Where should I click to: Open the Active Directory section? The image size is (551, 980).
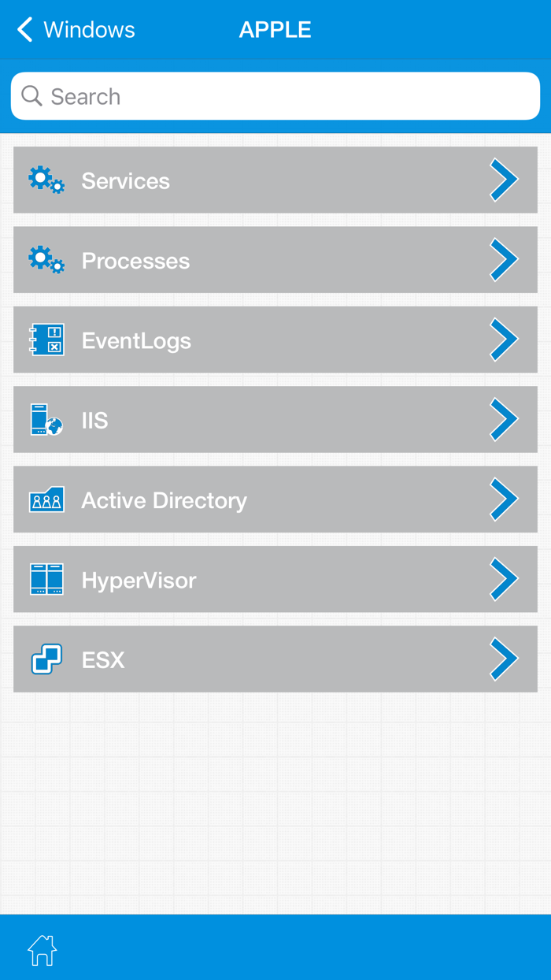coord(275,499)
